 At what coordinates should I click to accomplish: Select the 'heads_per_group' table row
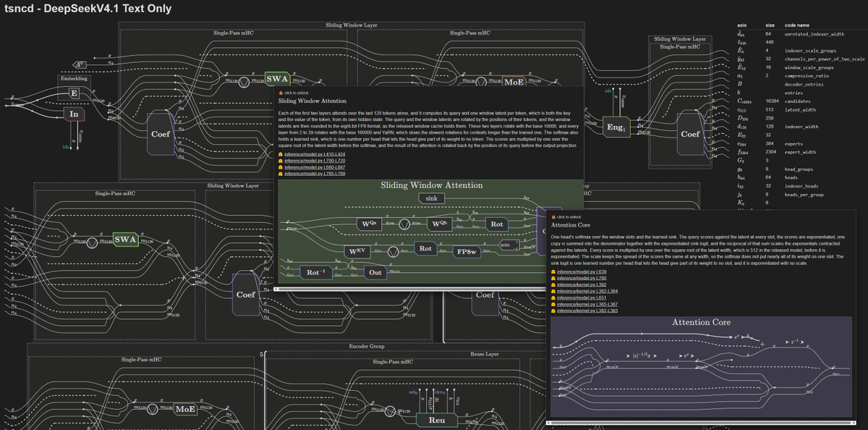[x=801, y=194]
